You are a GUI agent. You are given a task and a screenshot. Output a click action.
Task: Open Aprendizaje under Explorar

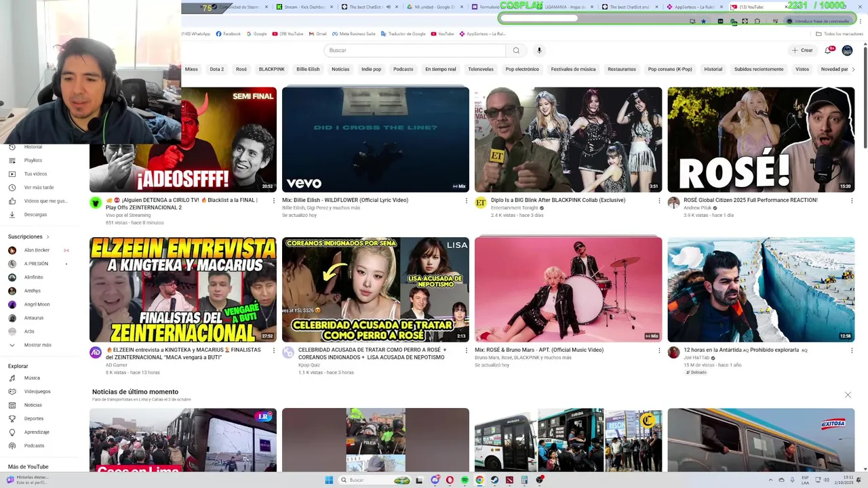(x=37, y=432)
